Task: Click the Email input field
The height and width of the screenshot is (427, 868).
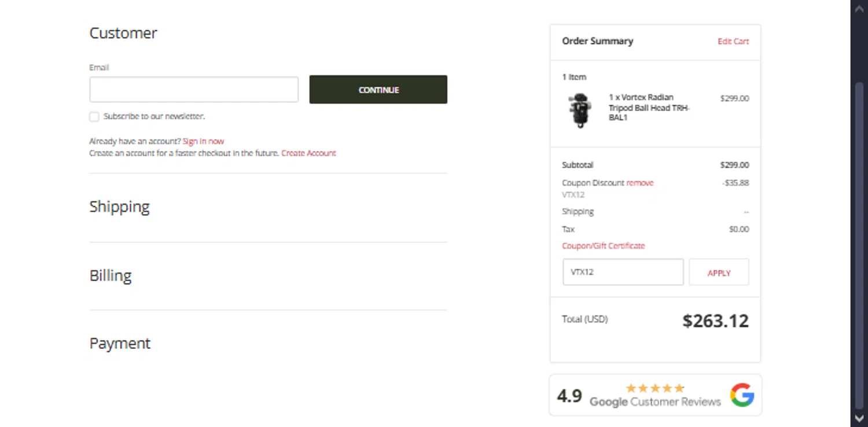Action: point(194,90)
